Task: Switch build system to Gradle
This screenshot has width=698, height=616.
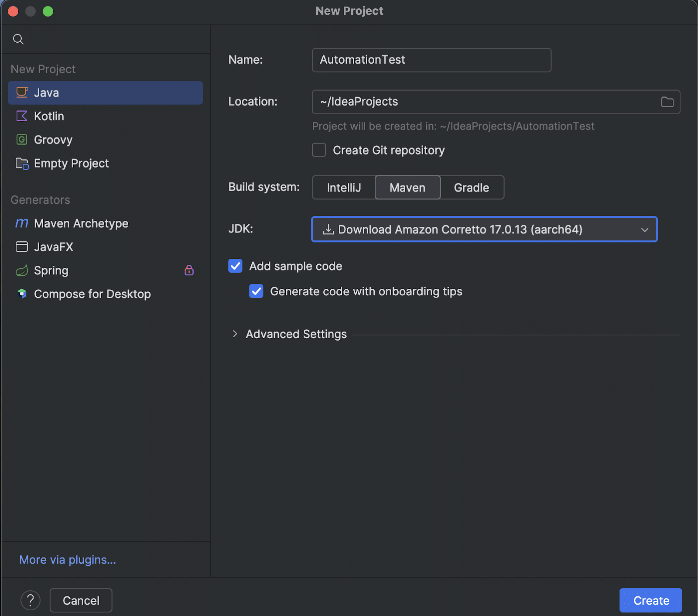Action: (472, 187)
